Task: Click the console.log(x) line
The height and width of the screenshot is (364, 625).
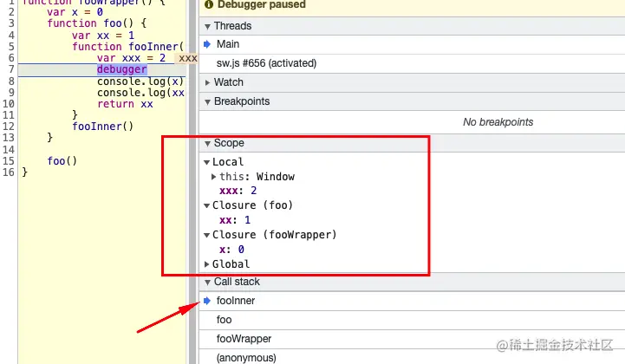Action: click(140, 81)
